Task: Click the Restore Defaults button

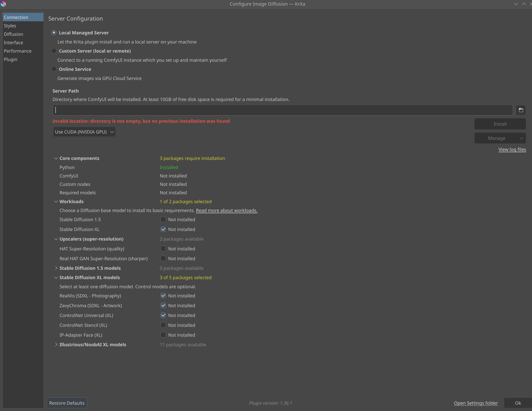Action: pos(67,403)
